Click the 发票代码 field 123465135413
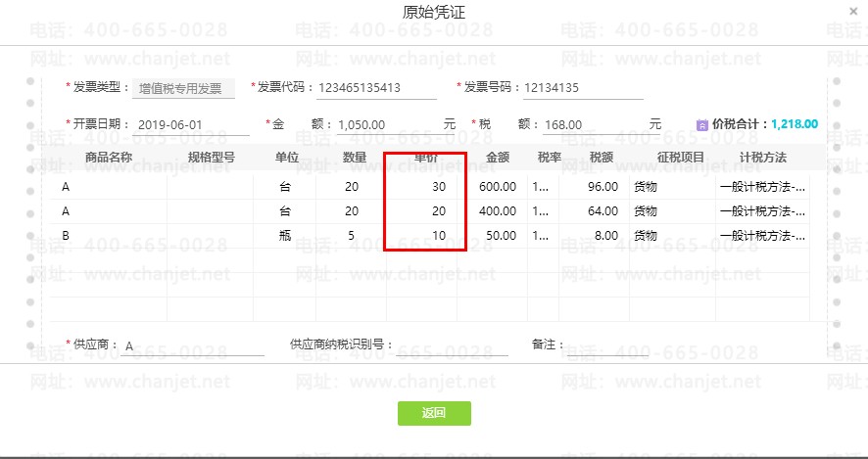 (x=376, y=88)
